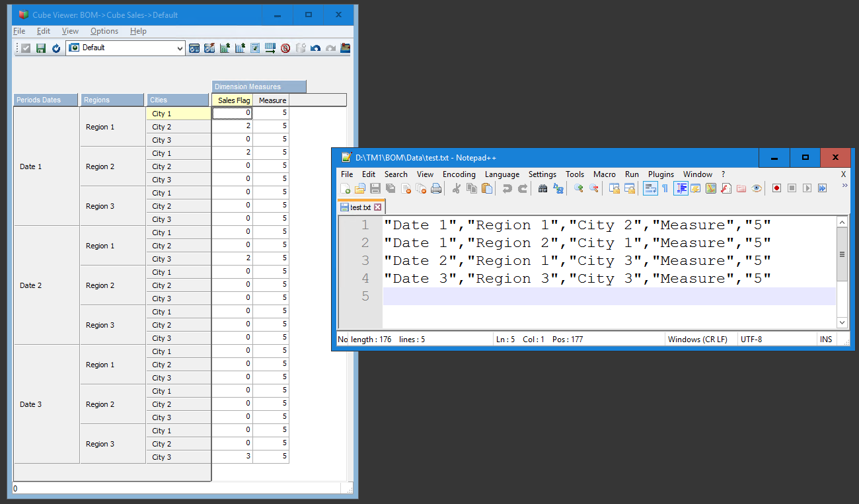The image size is (859, 504).
Task: Toggle Show All Characters pilcrow icon
Action: [665, 188]
